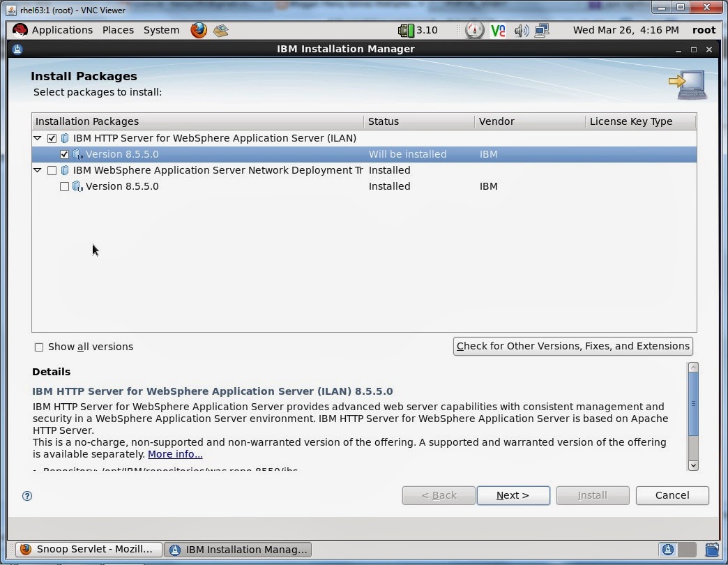Image resolution: width=728 pixels, height=565 pixels.
Task: Open the file manager icon in the taskbar corner
Action: tap(713, 550)
